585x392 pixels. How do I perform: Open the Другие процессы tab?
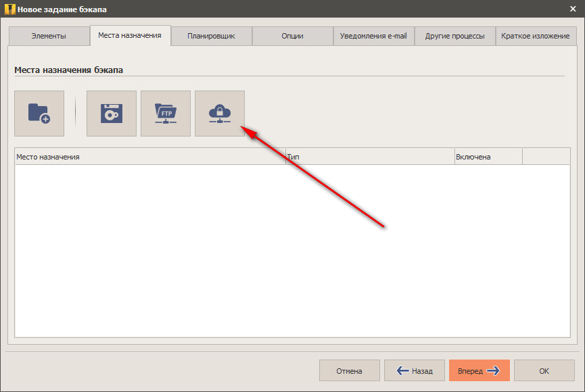[454, 36]
